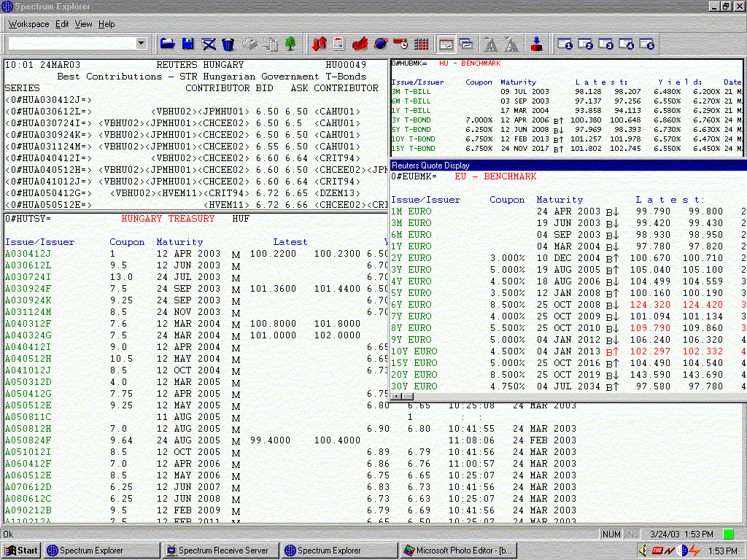
Task: Click the 3Y T-BOND row in HU Benchmark
Action: pyautogui.click(x=566, y=120)
